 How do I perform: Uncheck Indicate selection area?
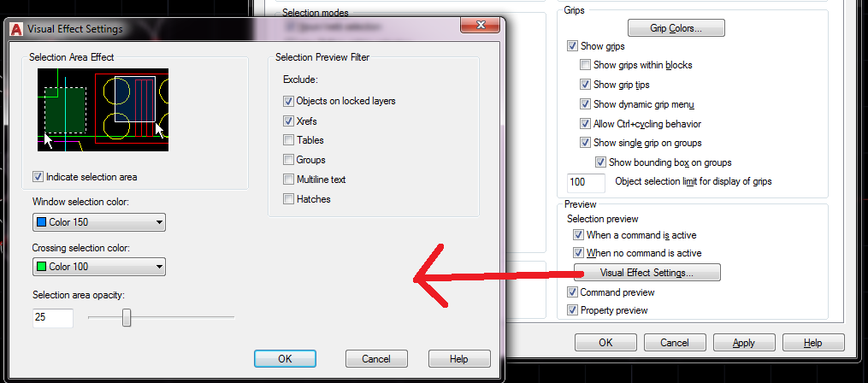38,177
